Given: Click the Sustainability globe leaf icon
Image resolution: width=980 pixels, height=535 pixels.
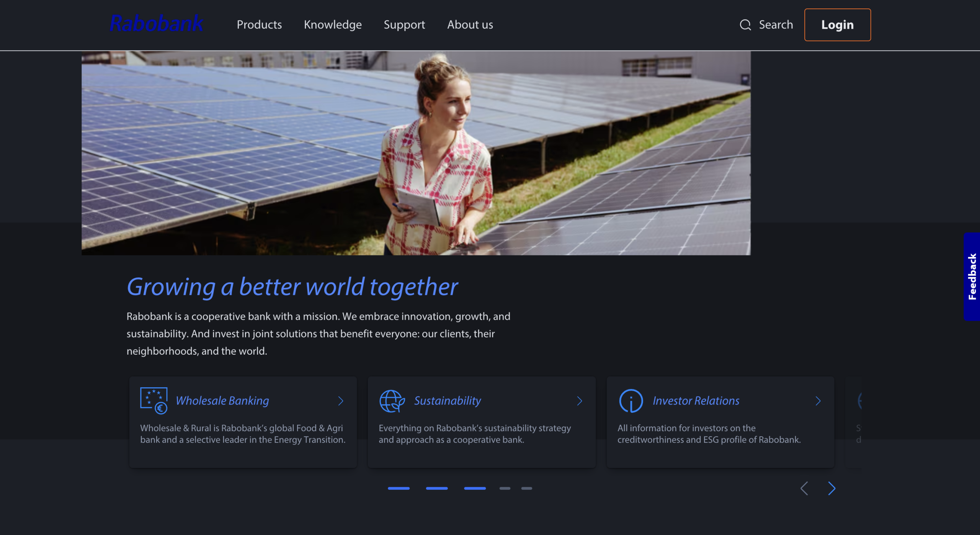Looking at the screenshot, I should (392, 401).
